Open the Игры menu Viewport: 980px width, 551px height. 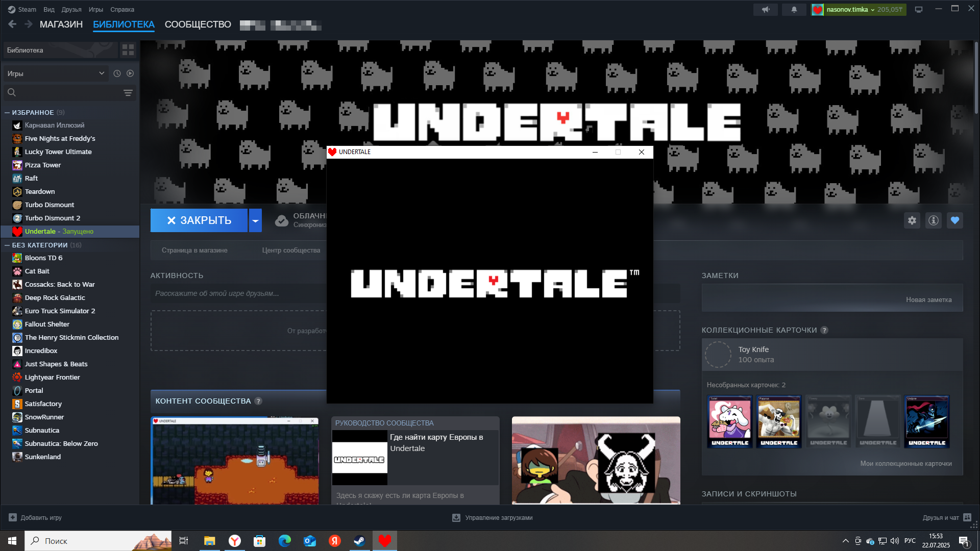click(96, 10)
